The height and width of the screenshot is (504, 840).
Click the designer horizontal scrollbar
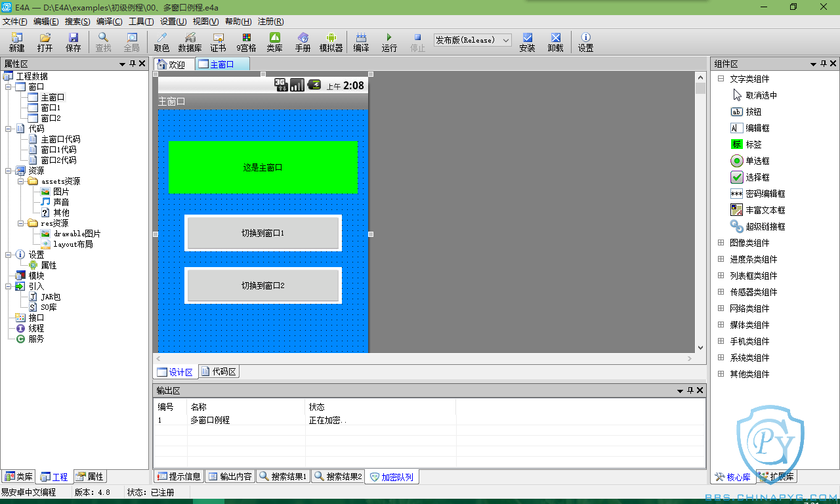coord(423,359)
